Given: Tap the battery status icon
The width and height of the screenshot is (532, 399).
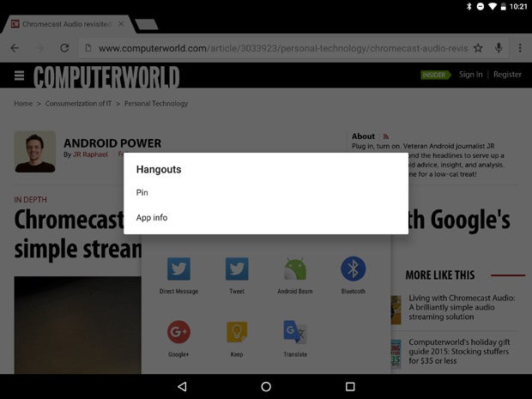Looking at the screenshot, I should (504, 7).
